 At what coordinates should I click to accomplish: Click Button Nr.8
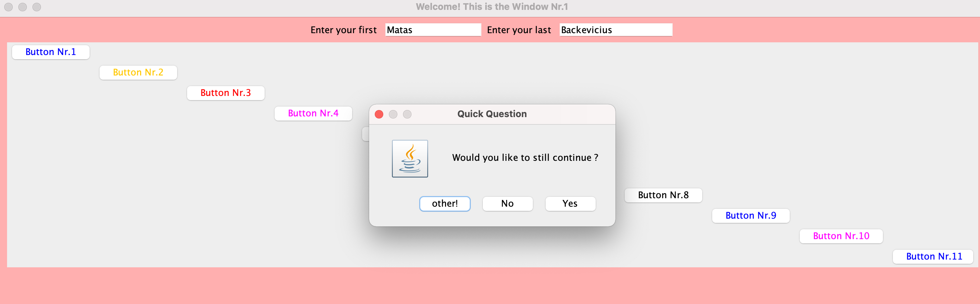coord(663,195)
